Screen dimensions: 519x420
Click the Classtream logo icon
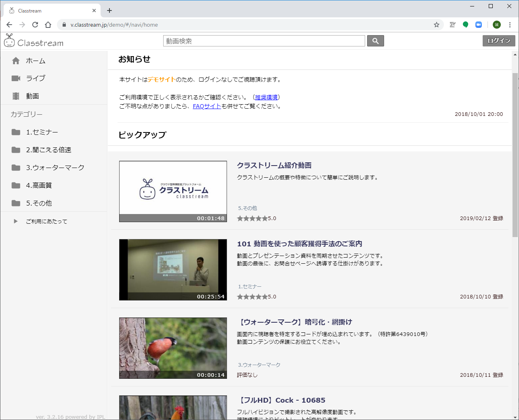point(9,40)
